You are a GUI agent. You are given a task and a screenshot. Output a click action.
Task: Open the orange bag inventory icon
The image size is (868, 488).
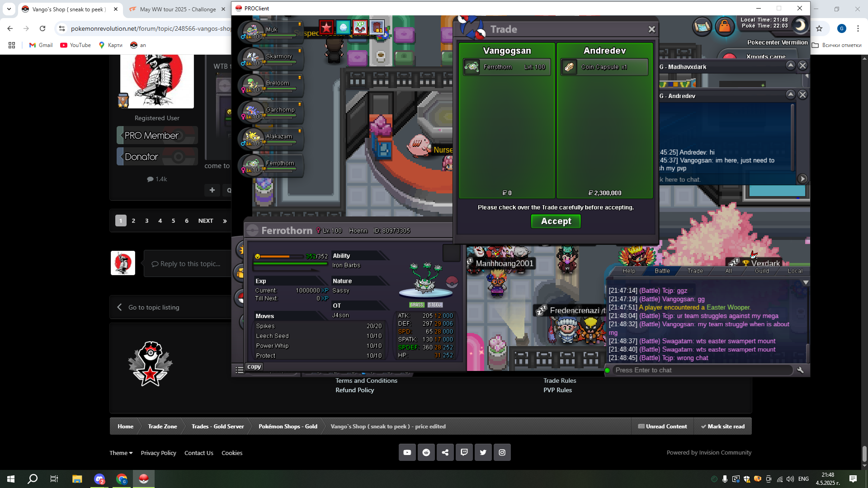(724, 27)
